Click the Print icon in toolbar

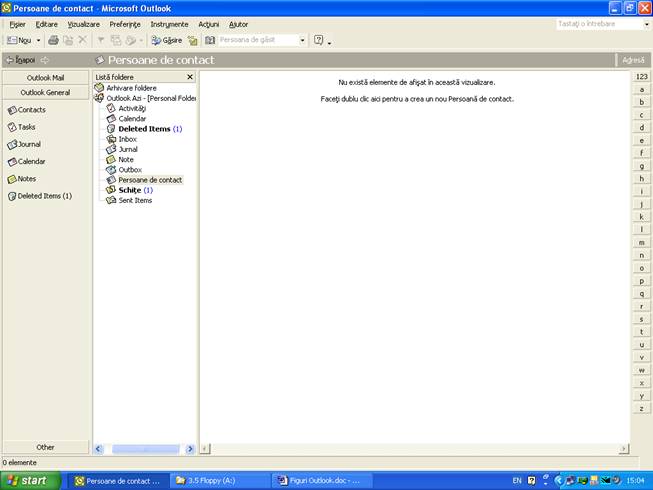point(53,40)
